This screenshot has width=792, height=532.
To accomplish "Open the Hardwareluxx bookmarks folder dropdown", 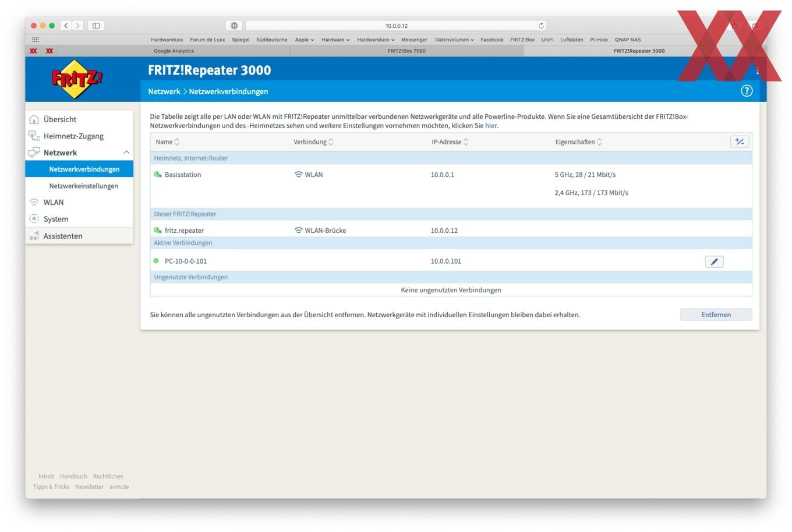I will pos(376,40).
